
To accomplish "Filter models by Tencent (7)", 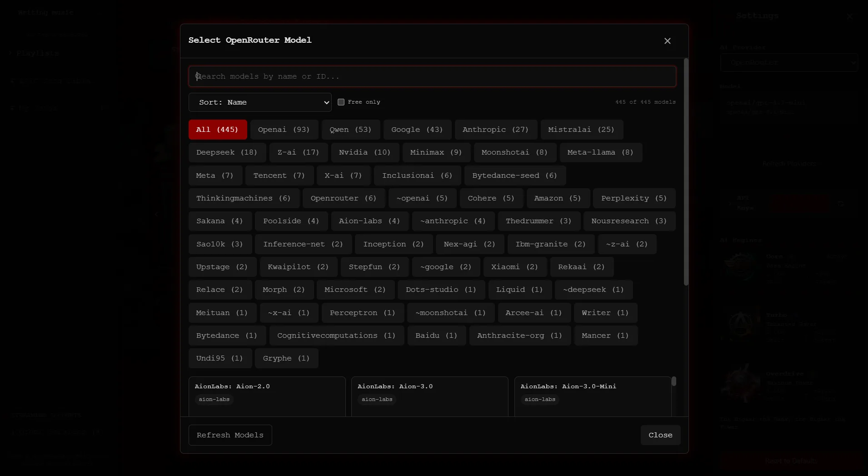I will click(279, 175).
